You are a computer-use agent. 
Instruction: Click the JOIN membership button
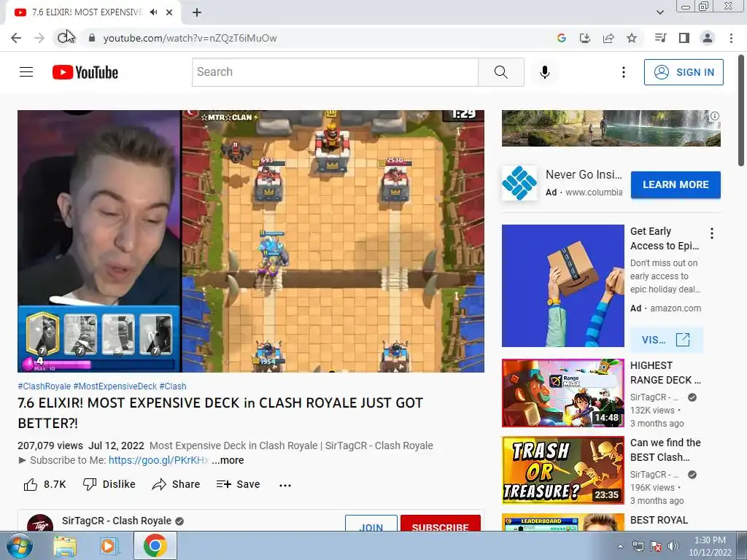371,524
